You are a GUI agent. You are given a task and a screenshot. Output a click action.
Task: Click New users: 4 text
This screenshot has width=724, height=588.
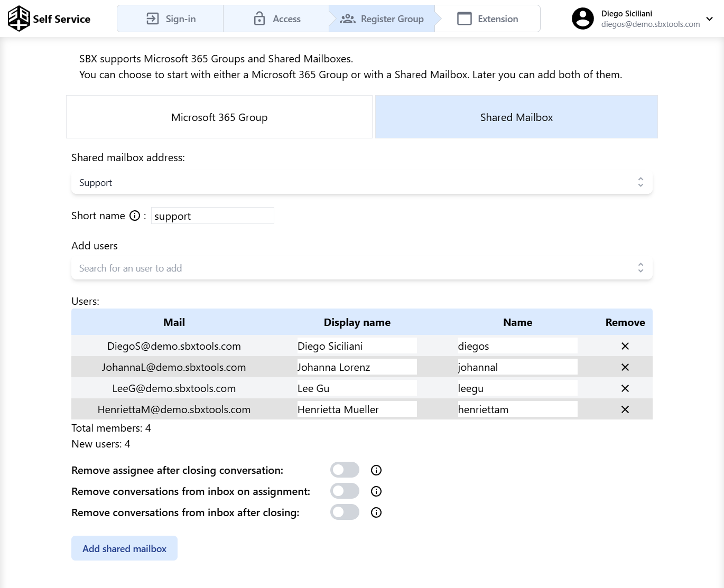pyautogui.click(x=100, y=444)
